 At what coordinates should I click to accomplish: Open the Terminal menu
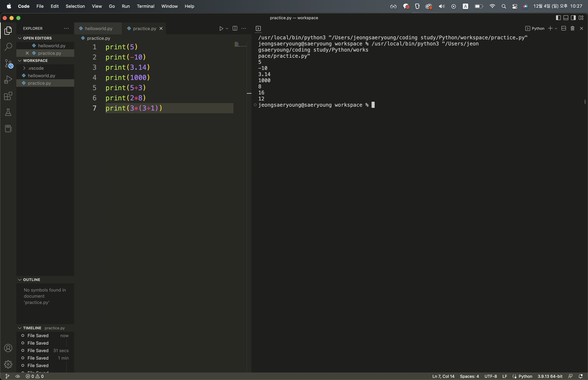[145, 6]
